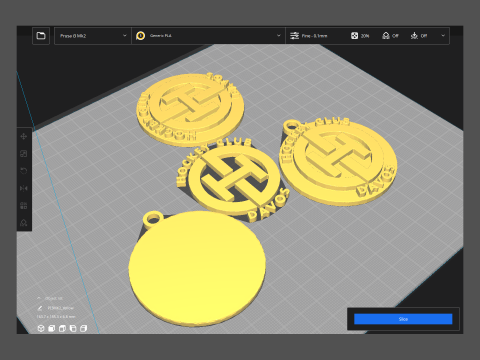Open file with the folder icon

[41, 36]
